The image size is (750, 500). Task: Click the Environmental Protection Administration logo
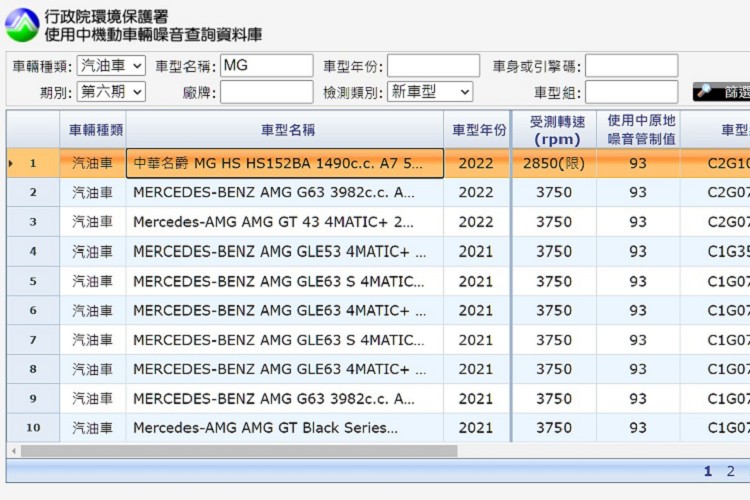point(22,25)
